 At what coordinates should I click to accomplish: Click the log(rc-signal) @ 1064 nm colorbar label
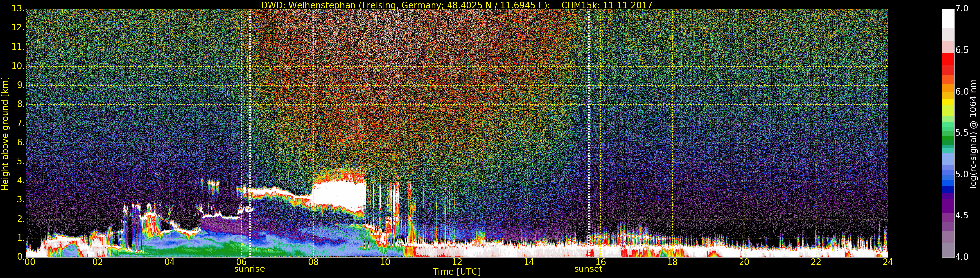click(973, 133)
